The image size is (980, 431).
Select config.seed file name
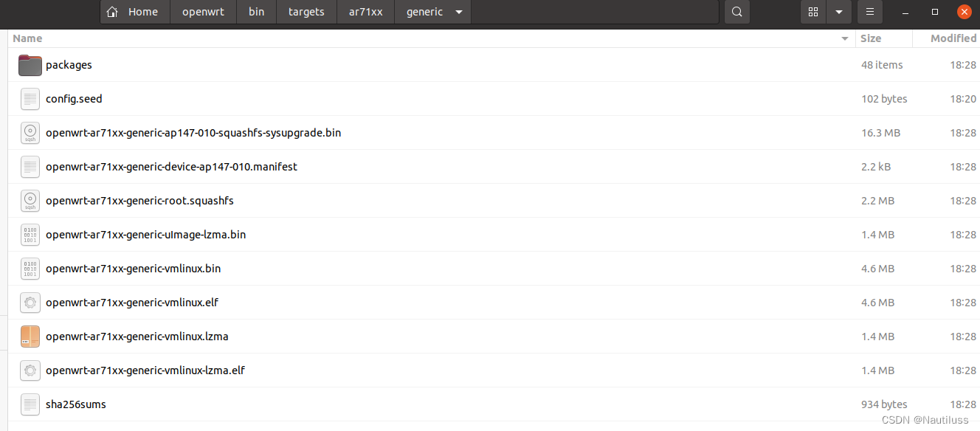(74, 99)
